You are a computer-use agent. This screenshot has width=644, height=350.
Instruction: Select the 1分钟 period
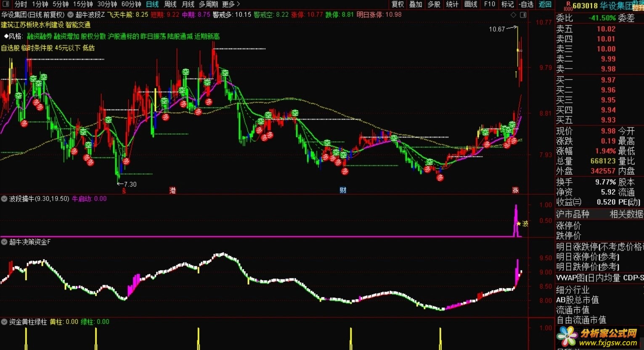(40, 4)
